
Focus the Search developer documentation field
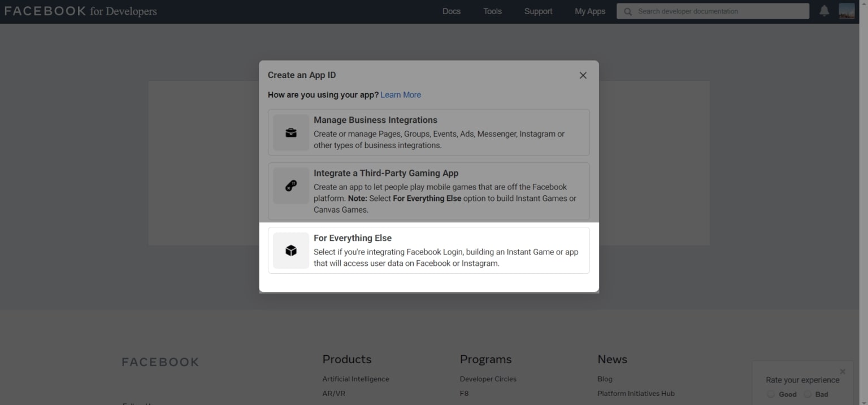[x=713, y=11]
